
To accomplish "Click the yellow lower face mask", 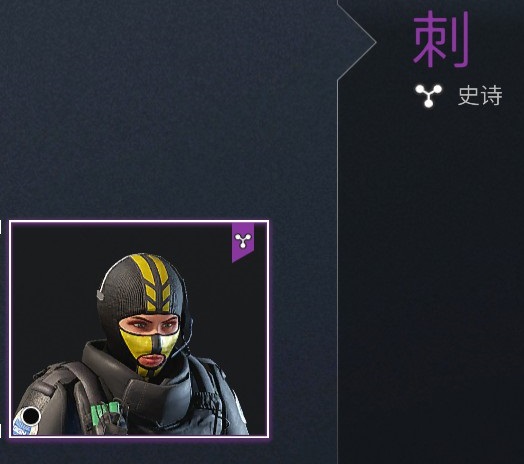I will [150, 351].
